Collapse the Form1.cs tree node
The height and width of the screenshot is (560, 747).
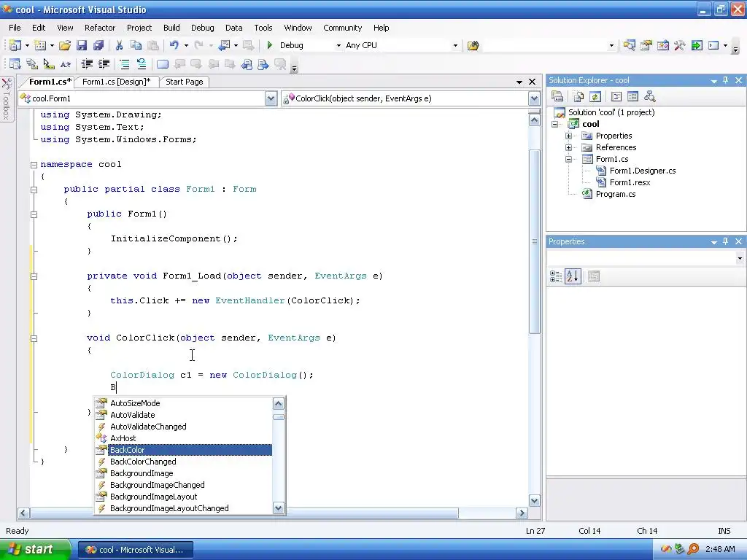click(568, 159)
